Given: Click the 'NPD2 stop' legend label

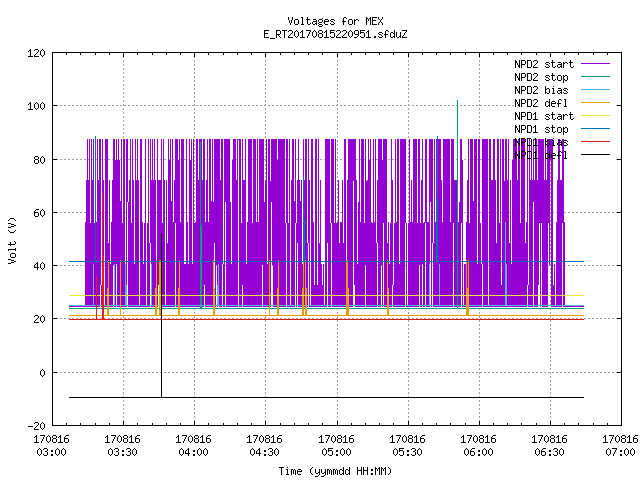Looking at the screenshot, I should [x=541, y=77].
